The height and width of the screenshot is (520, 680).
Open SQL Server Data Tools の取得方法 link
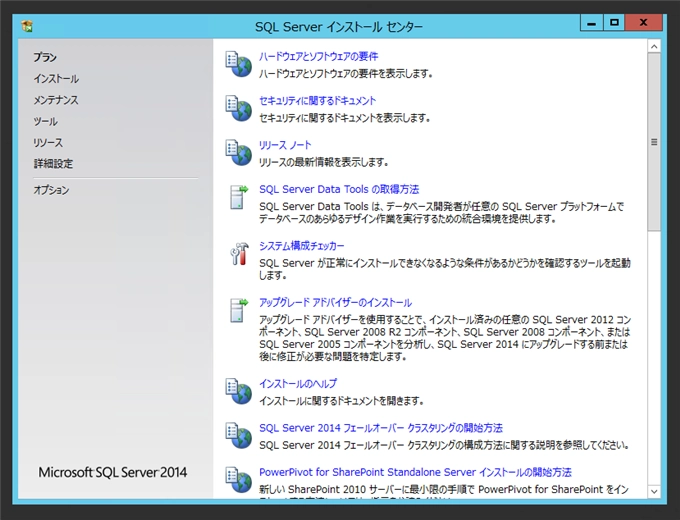339,190
